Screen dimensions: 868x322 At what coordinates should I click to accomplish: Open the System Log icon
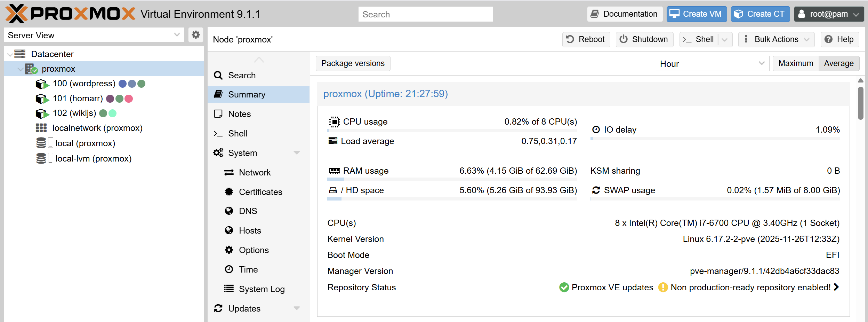pyautogui.click(x=228, y=289)
